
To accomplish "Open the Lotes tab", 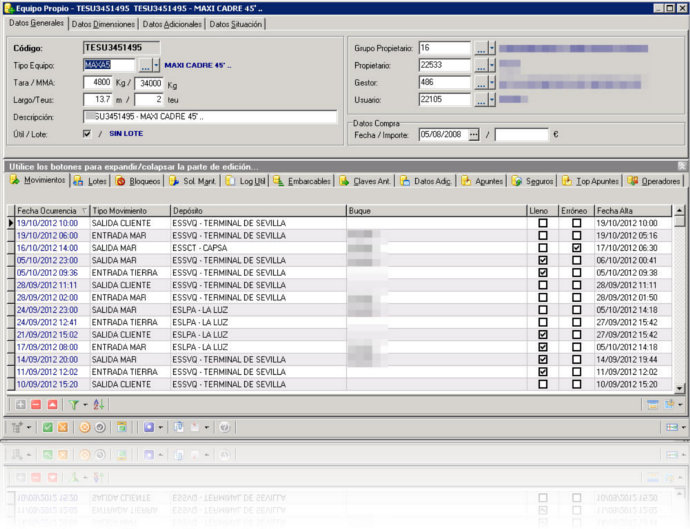I will point(91,181).
